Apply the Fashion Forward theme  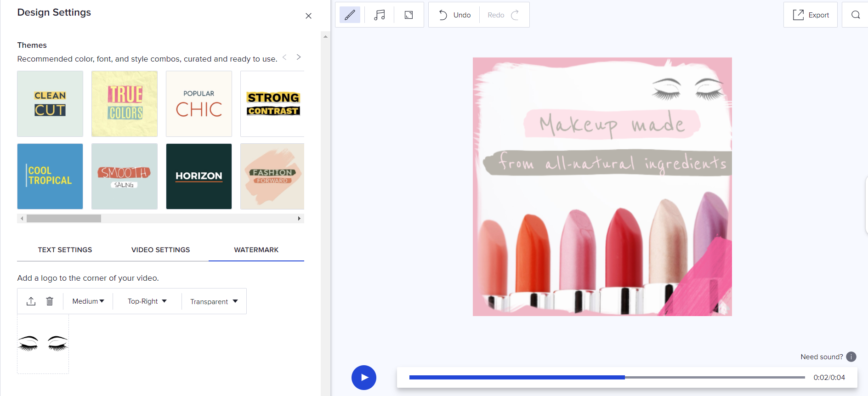pyautogui.click(x=272, y=176)
